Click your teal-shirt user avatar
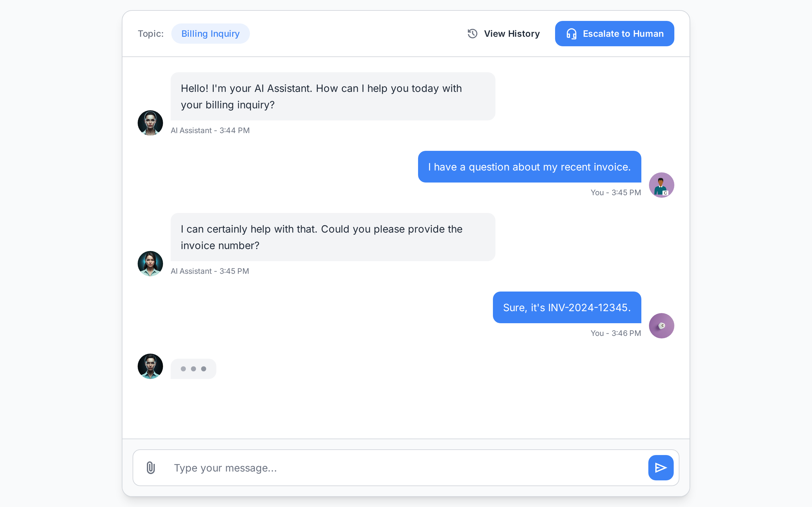The height and width of the screenshot is (507, 812). tap(661, 185)
